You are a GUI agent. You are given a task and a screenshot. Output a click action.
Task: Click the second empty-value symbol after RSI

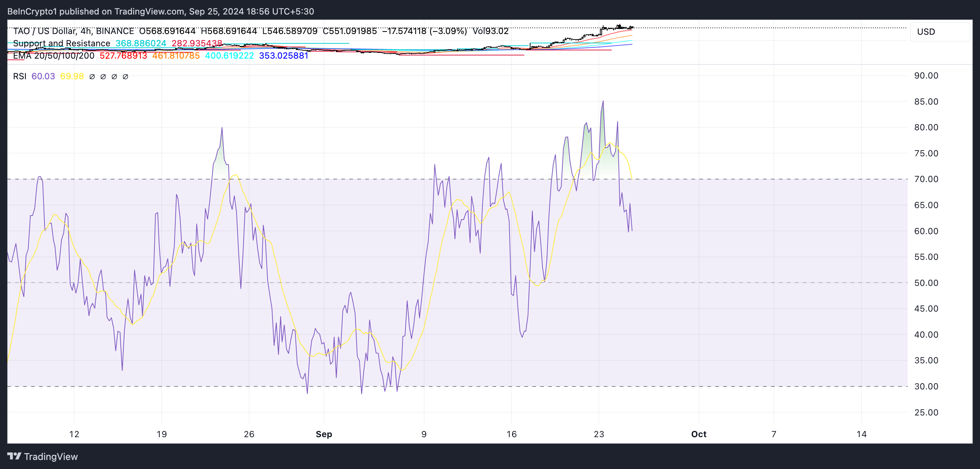coord(103,76)
